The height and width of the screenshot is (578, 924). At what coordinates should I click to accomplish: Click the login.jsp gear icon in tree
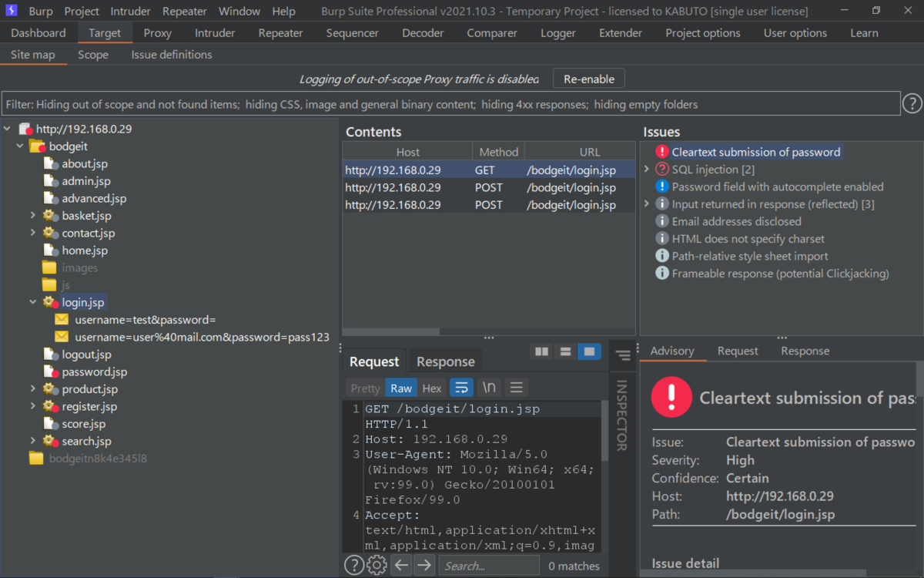point(50,302)
